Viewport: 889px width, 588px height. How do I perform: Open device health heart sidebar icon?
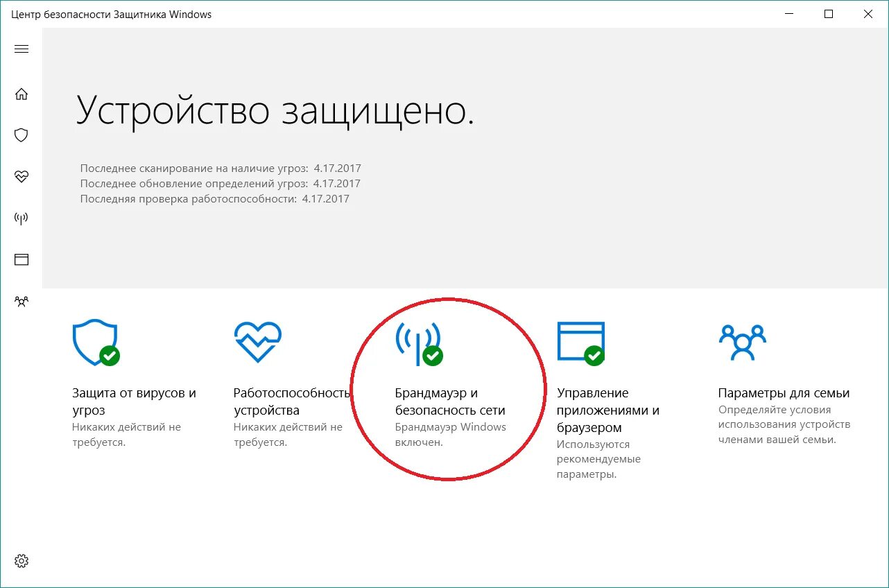(21, 177)
